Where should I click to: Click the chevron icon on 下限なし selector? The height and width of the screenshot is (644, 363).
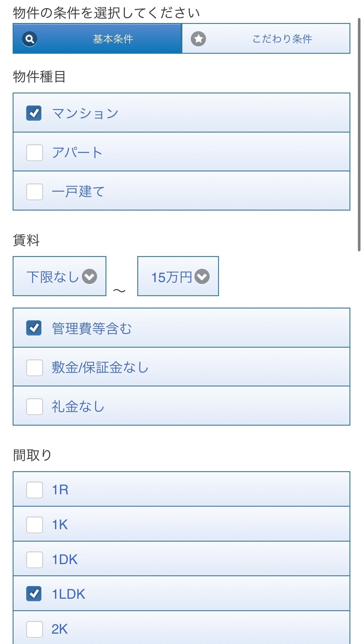pos(89,276)
